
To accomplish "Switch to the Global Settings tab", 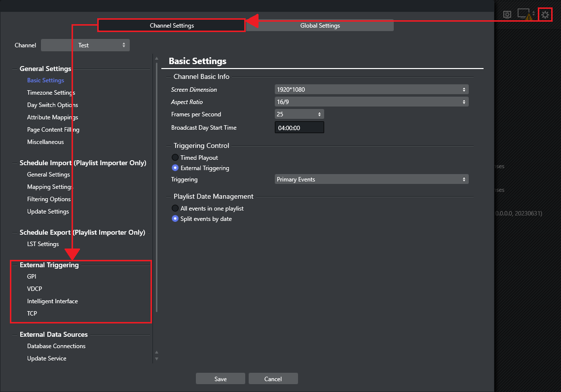I will click(320, 26).
